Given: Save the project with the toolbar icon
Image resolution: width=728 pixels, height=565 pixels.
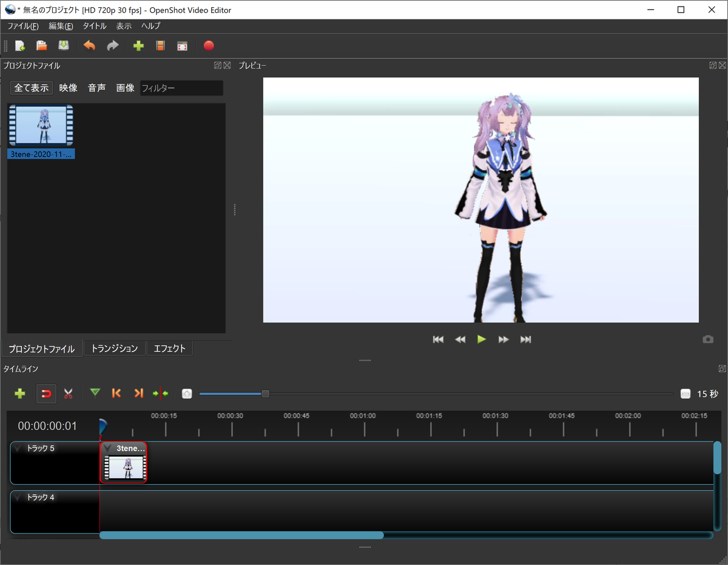Looking at the screenshot, I should coord(64,46).
